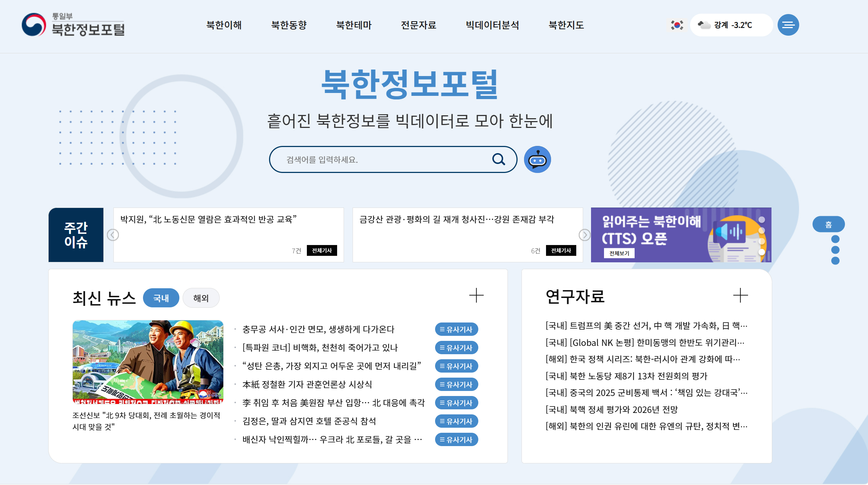The width and height of the screenshot is (868, 485).
Task: Click the magnifier search icon
Action: tap(498, 159)
